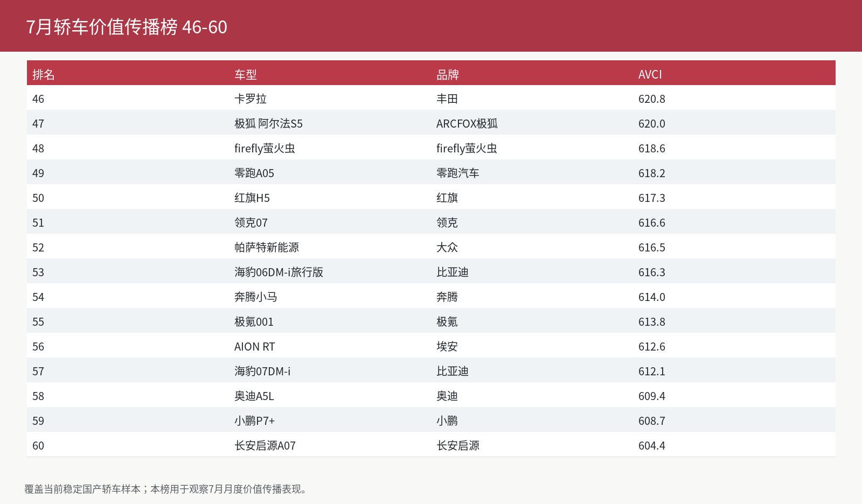This screenshot has width=862, height=504.
Task: Click the model name 极氪001
Action: [254, 322]
